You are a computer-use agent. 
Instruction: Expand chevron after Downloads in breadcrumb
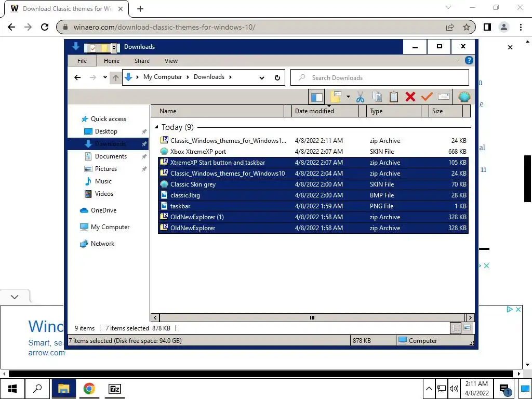(x=230, y=77)
